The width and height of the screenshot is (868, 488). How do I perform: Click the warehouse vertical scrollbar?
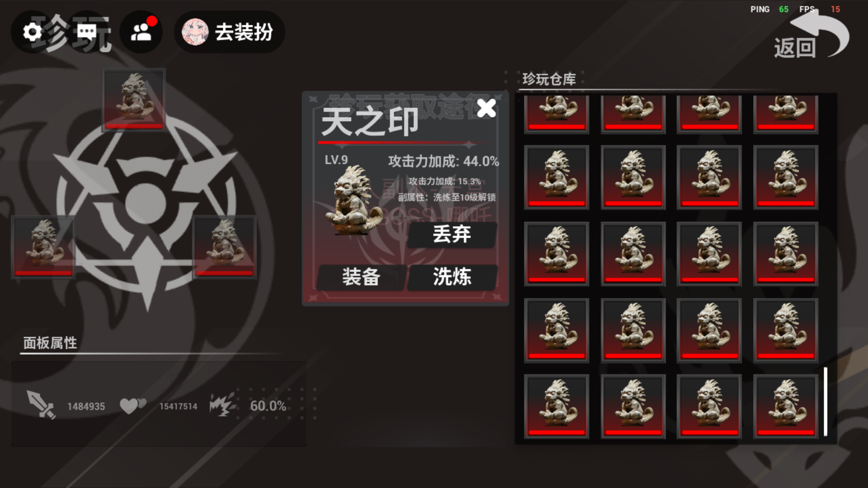(826, 402)
